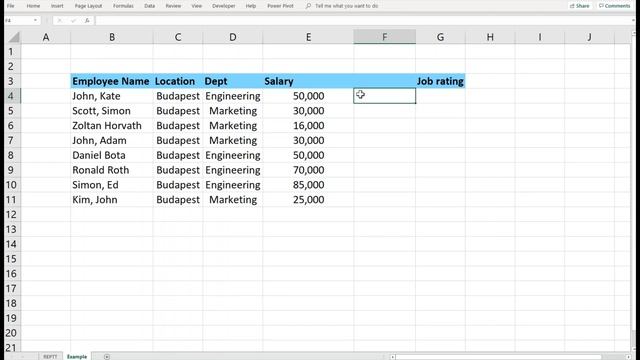The height and width of the screenshot is (360, 640).
Task: Open the Data ribbon tab
Action: point(150,6)
